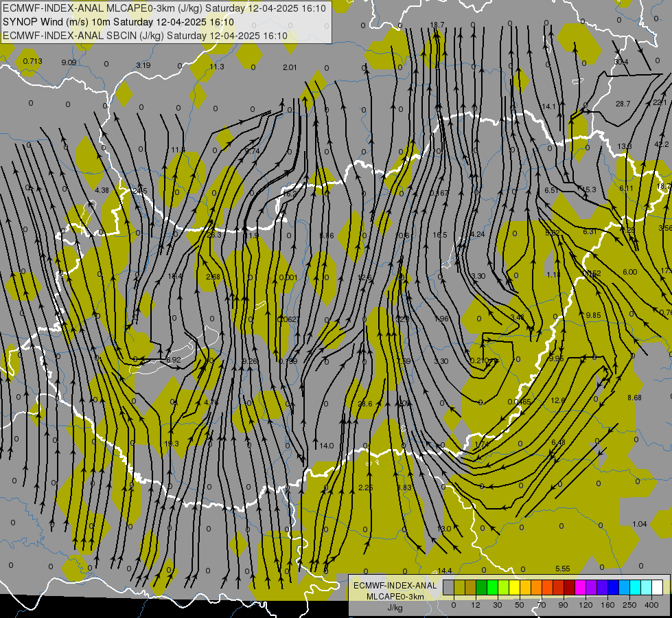
Task: Click the olive legend swatch right of 0
Action: tap(459, 588)
